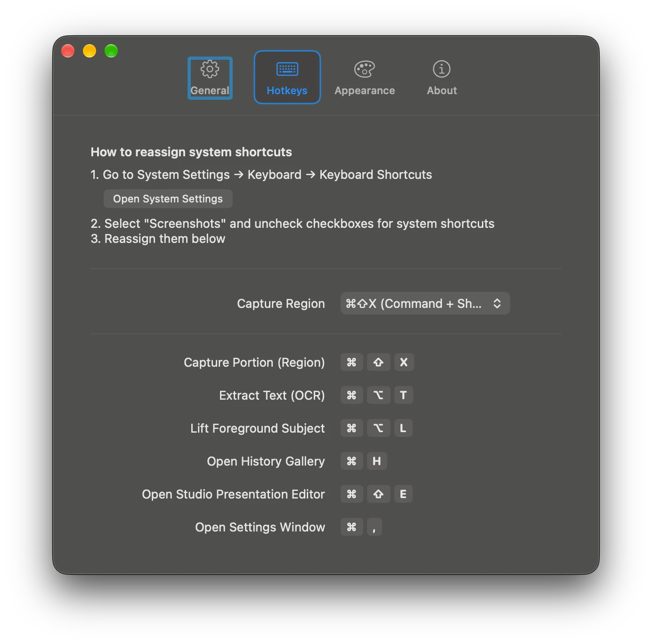The image size is (652, 644).
Task: Click the Open System Settings button
Action: [x=168, y=199]
